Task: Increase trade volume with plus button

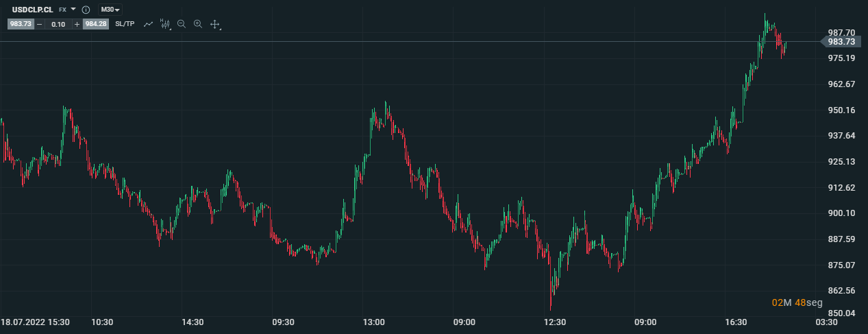Action: point(77,24)
